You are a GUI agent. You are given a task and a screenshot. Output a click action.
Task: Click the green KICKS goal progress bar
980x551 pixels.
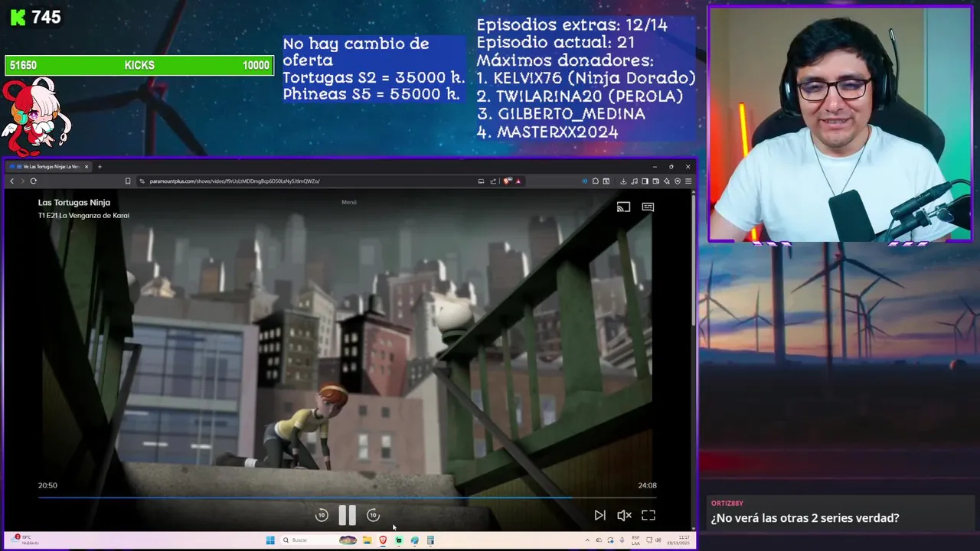139,66
